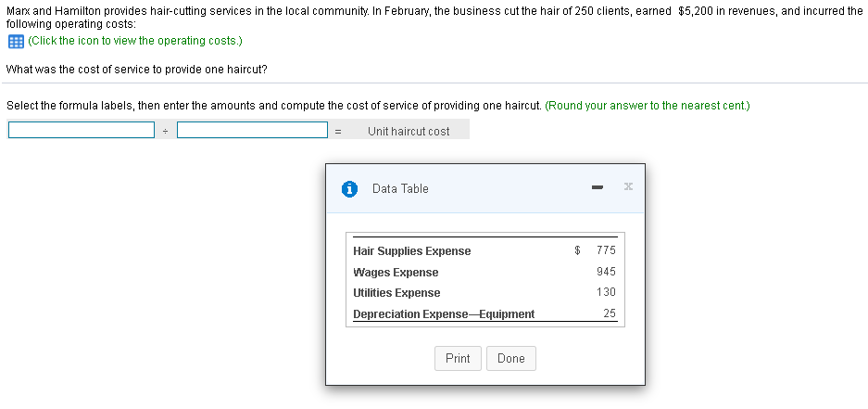Click the Print button

click(458, 359)
